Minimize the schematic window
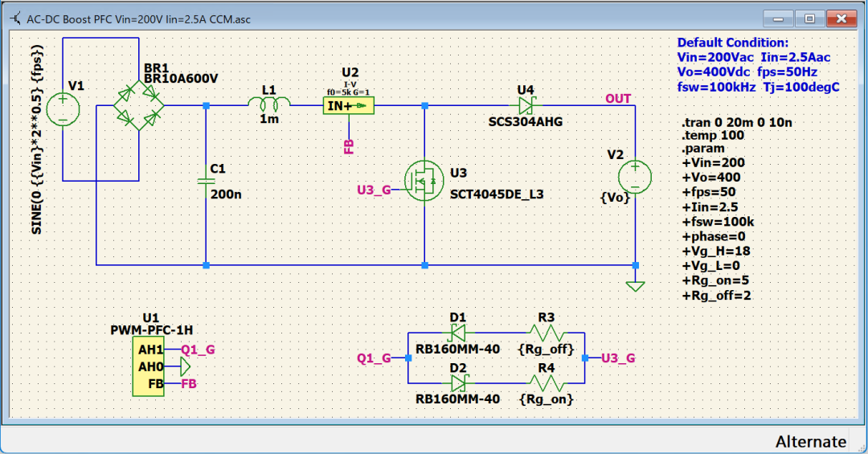Viewport: 868px width, 454px height. (778, 18)
